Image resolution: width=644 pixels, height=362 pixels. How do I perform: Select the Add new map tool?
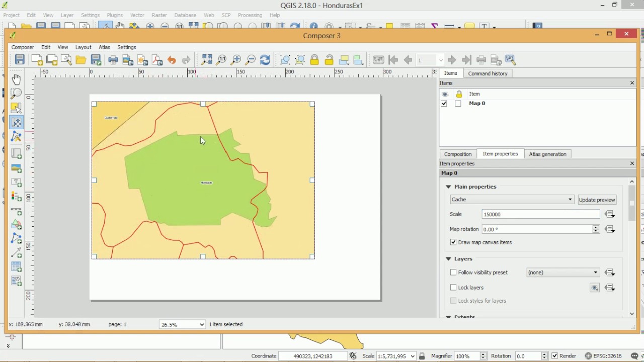pos(16,153)
